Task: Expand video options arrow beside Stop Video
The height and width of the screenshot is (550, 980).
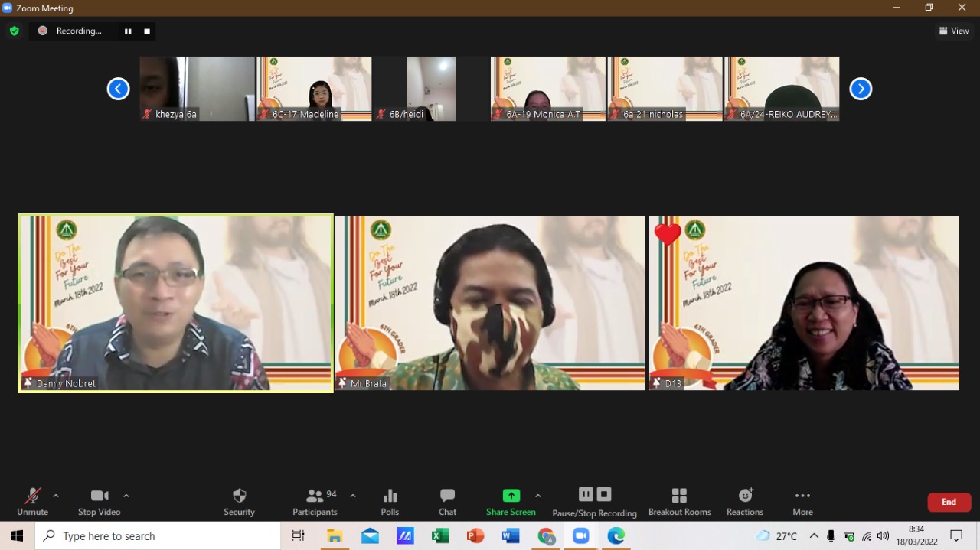Action: click(126, 496)
